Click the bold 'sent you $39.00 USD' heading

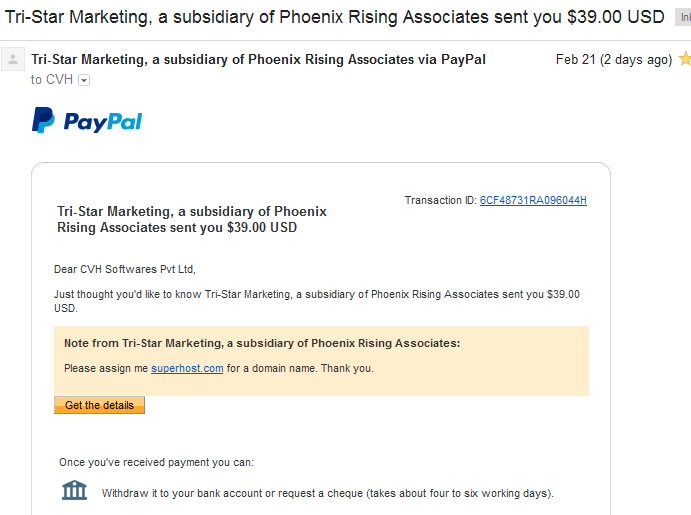tap(192, 219)
